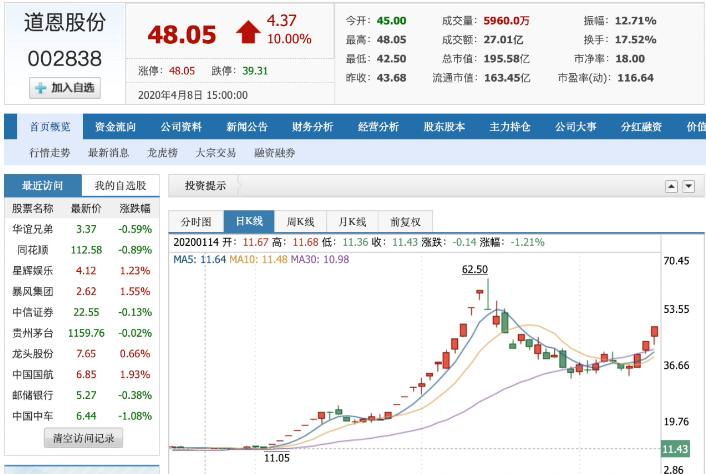Screen dimensions: 706x474
Task: Go to 行情走势 sub-navigation link
Action: coord(50,153)
